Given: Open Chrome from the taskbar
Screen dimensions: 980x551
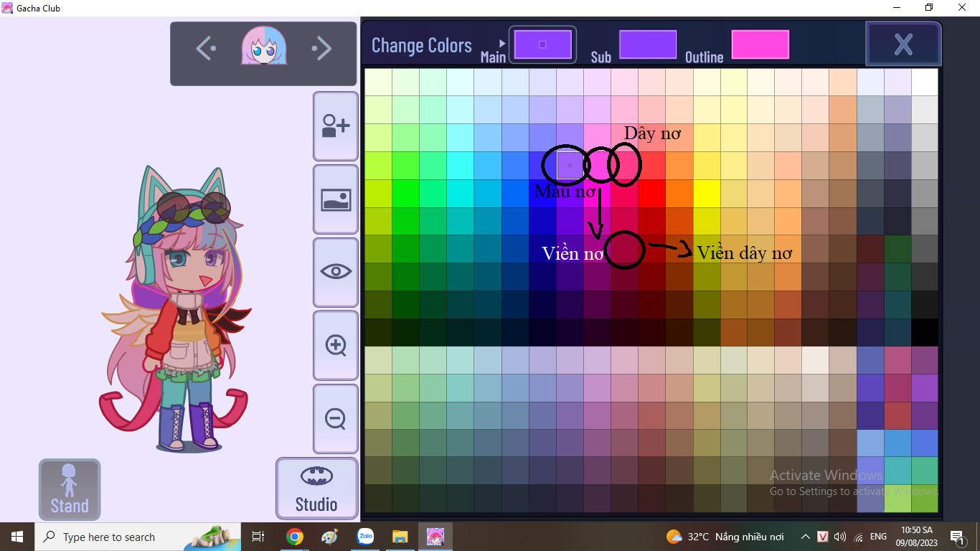Looking at the screenshot, I should tap(294, 537).
